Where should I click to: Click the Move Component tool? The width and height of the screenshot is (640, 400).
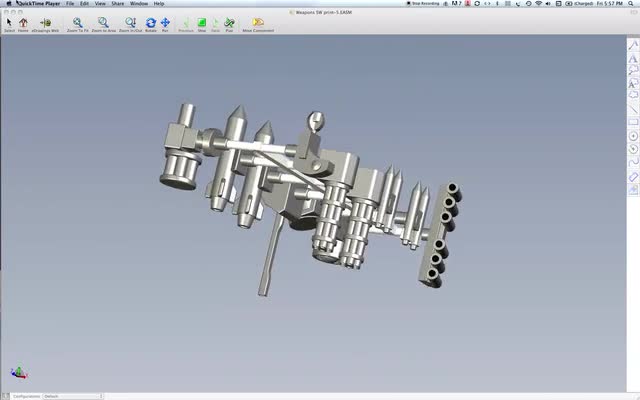point(258,22)
